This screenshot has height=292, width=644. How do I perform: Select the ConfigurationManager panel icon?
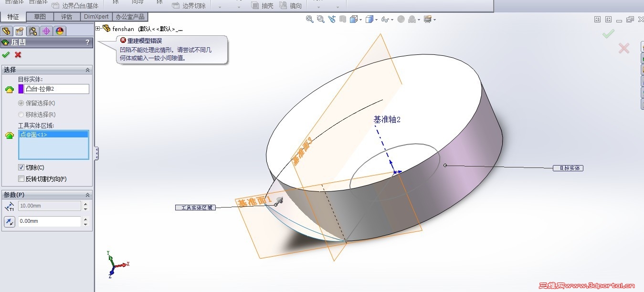(32, 31)
